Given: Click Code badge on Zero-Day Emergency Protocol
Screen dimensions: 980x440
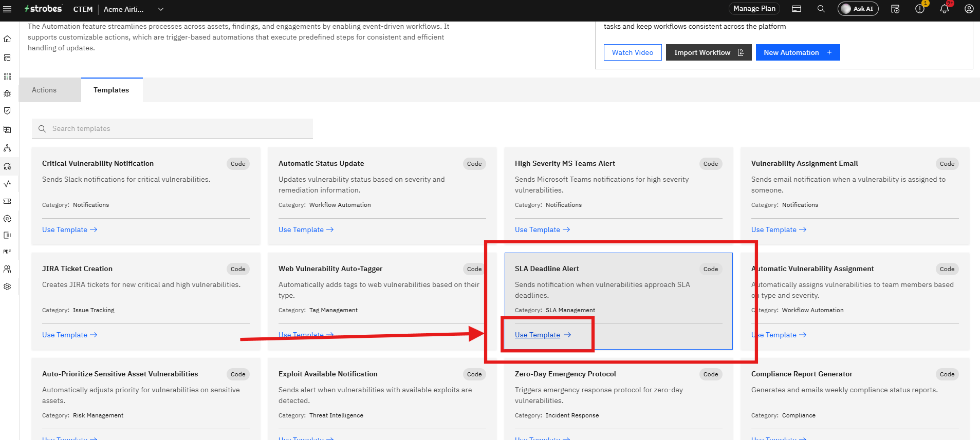Looking at the screenshot, I should tap(711, 374).
